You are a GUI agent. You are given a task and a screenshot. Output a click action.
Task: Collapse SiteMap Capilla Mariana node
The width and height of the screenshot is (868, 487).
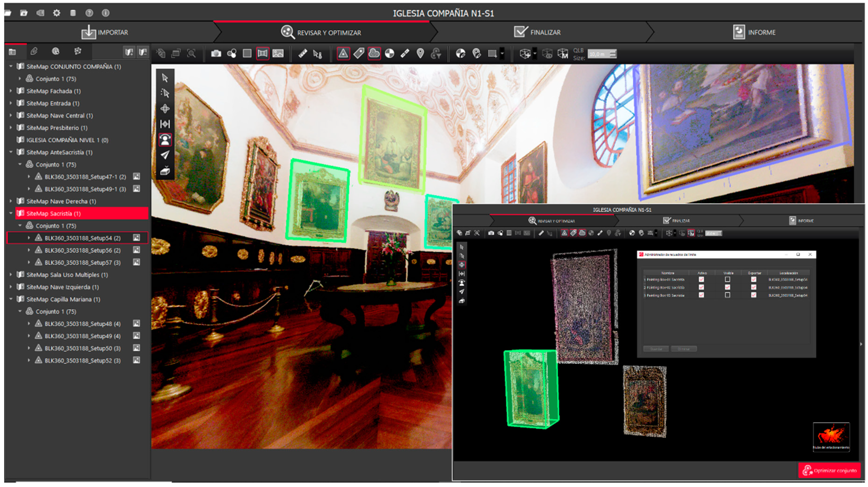pos(11,299)
